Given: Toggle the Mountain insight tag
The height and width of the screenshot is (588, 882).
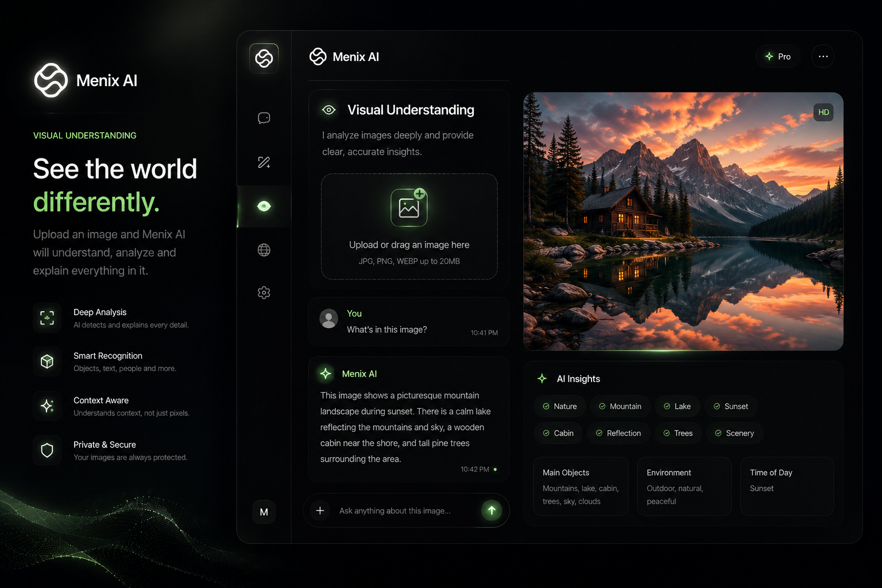Looking at the screenshot, I should (x=620, y=406).
